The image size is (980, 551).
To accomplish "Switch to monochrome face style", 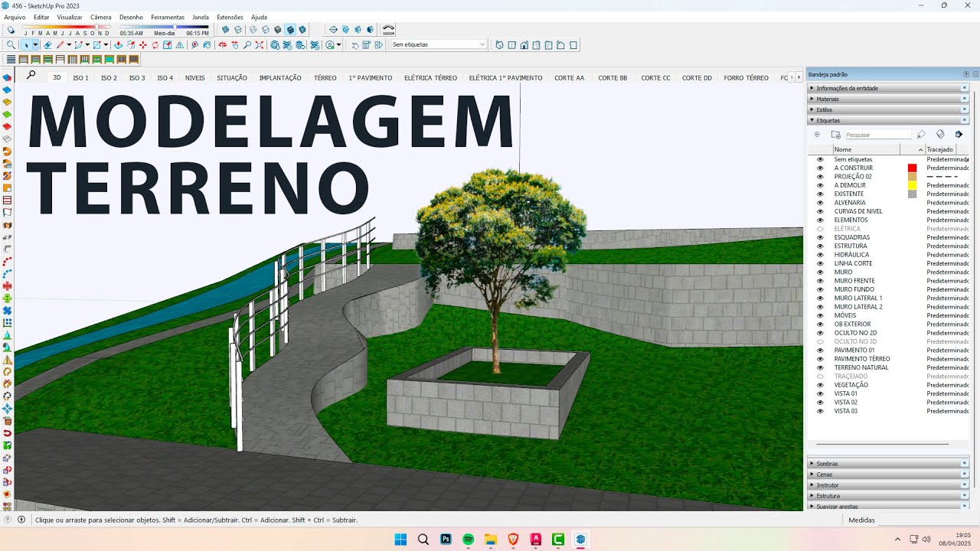I will pyautogui.click(x=302, y=29).
